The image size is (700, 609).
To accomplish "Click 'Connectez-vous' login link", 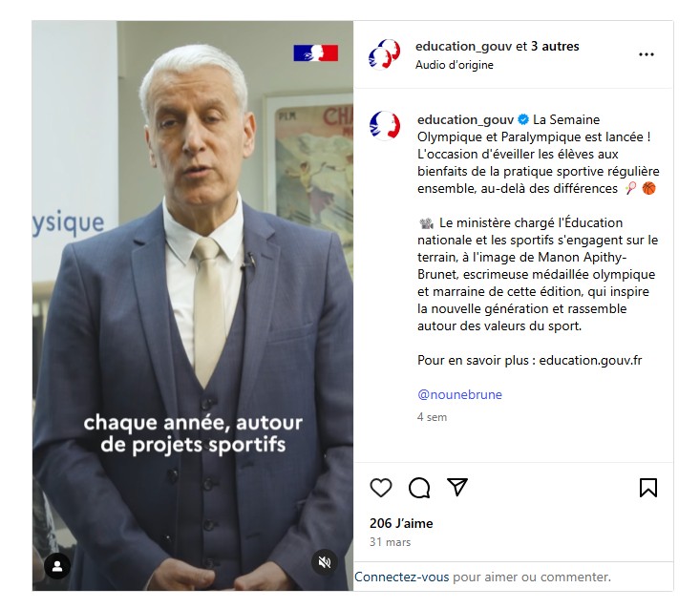I will (x=402, y=577).
